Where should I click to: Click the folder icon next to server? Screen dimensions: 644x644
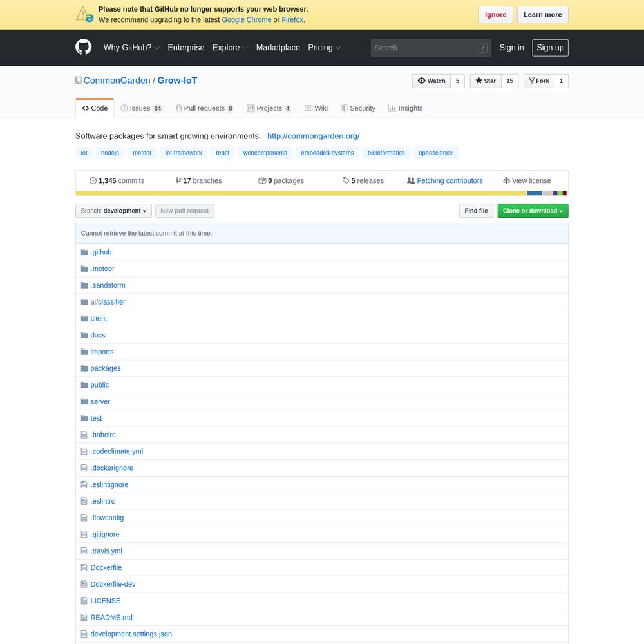pos(84,401)
